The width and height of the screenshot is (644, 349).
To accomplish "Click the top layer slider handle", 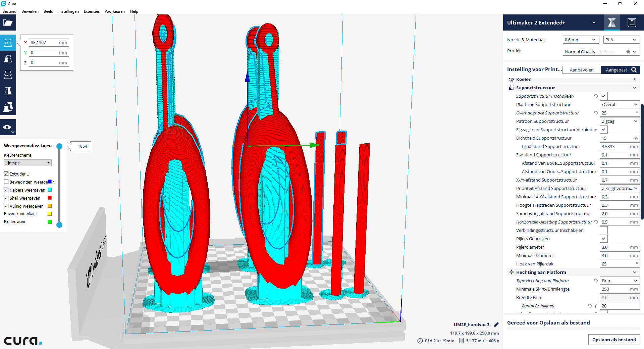I will pyautogui.click(x=59, y=146).
